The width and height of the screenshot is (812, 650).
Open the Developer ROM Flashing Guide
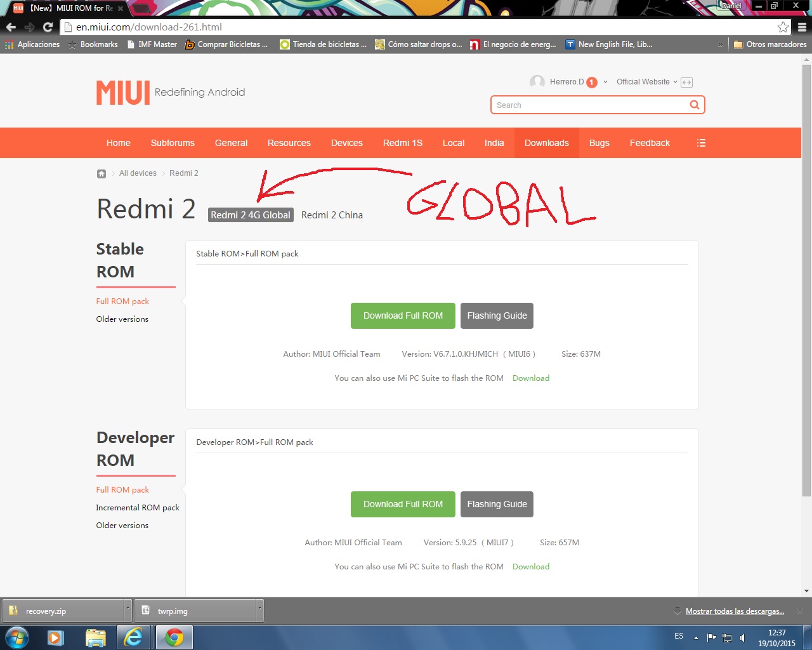pyautogui.click(x=497, y=504)
